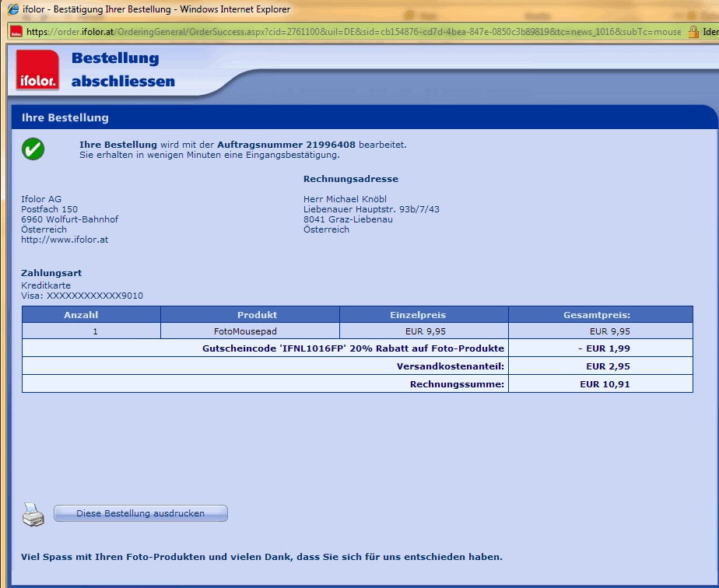Click '6960 Wolfurt-Bahnhof' line
The height and width of the screenshot is (588, 719).
click(x=70, y=219)
